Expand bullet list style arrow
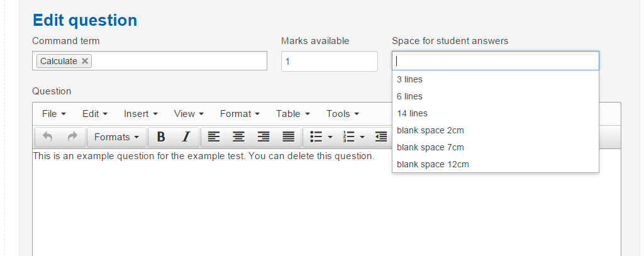This screenshot has height=256, width=644. pos(330,137)
